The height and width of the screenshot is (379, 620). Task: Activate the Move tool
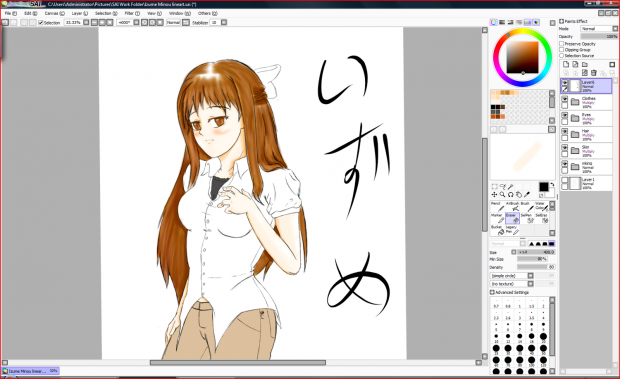click(494, 194)
